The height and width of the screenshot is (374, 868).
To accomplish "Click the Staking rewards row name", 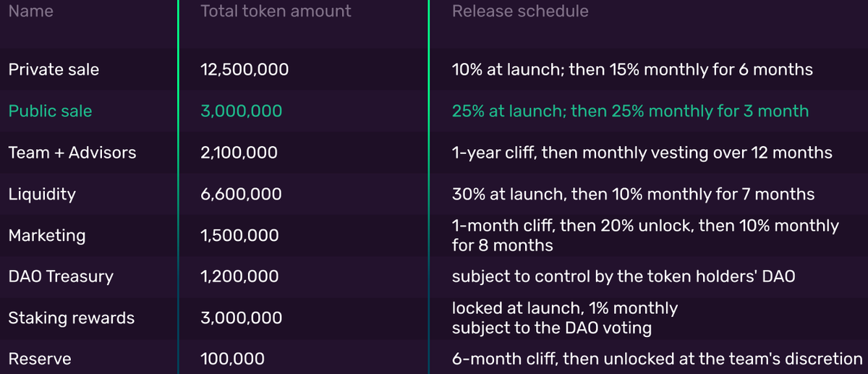I will [71, 318].
